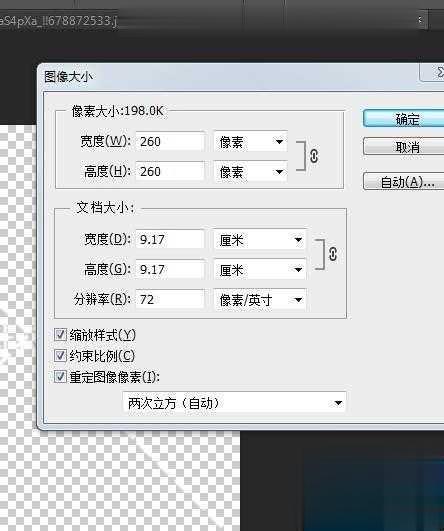Click the 确定 button
Screen dimensions: 444x531
404,119
